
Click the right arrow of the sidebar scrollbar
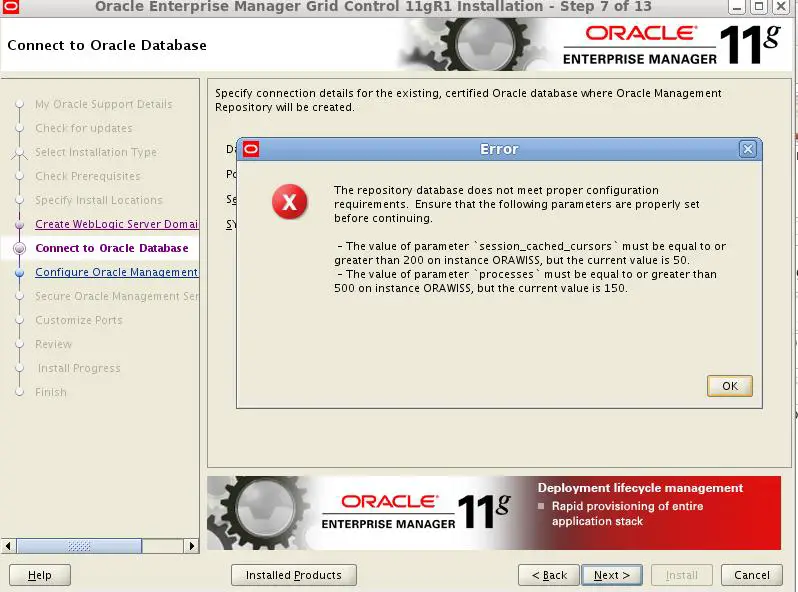(x=191, y=546)
